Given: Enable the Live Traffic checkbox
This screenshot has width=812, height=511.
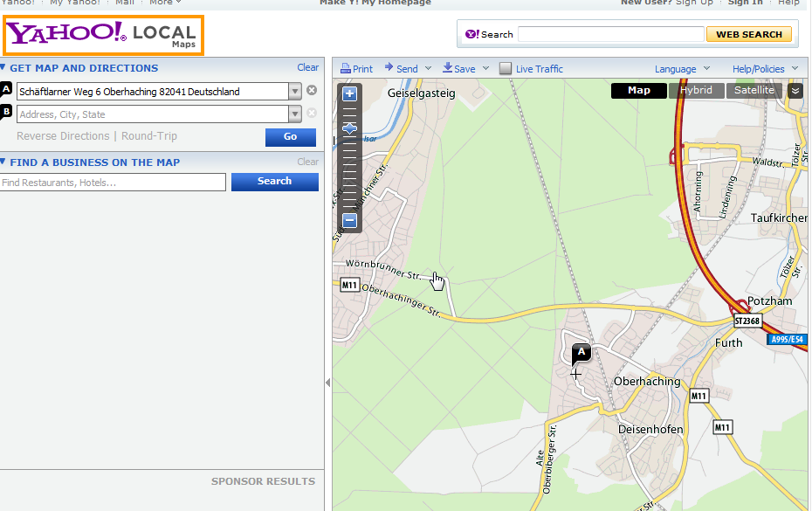Looking at the screenshot, I should [506, 68].
